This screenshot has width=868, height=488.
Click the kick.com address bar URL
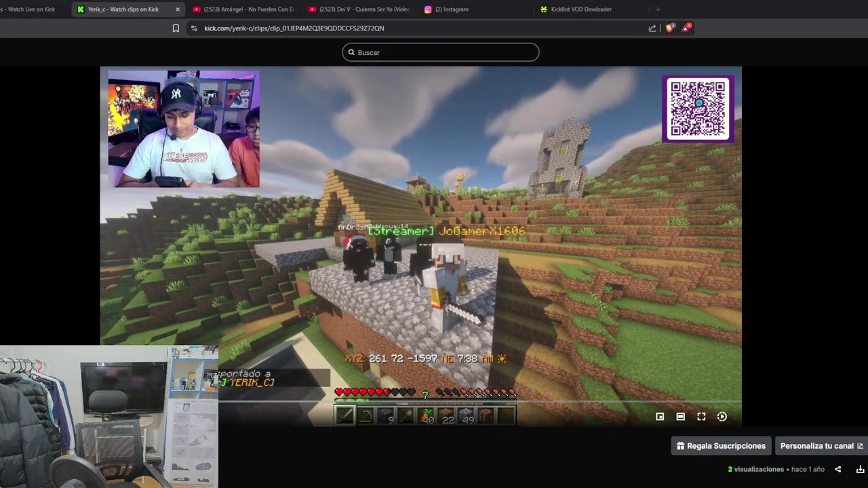294,28
